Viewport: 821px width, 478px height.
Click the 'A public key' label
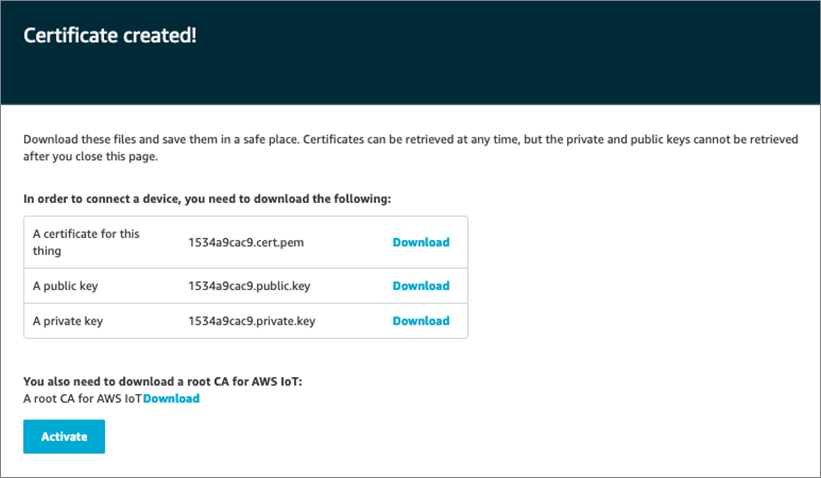pyautogui.click(x=65, y=286)
